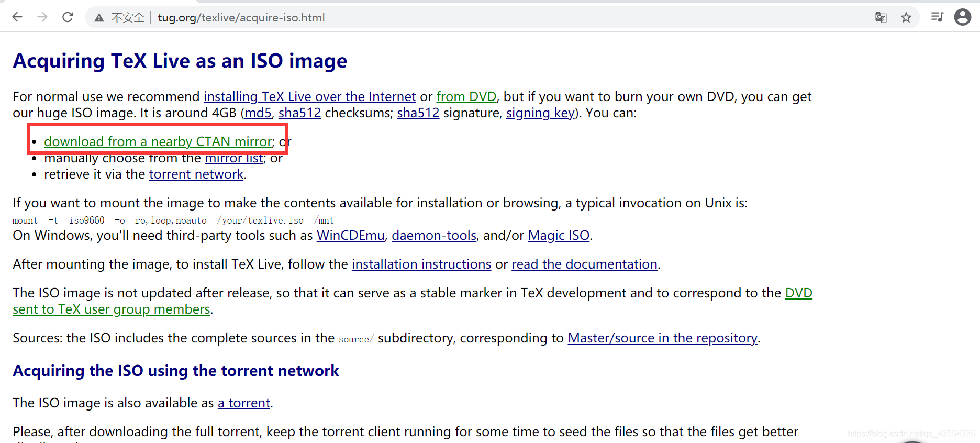This screenshot has height=443, width=980.
Task: Open the not secure warning icon
Action: [x=99, y=18]
